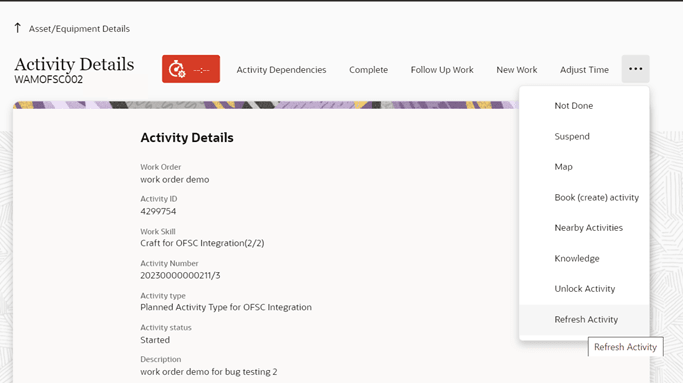This screenshot has width=686, height=384.
Task: Click the Complete action
Action: tap(368, 70)
